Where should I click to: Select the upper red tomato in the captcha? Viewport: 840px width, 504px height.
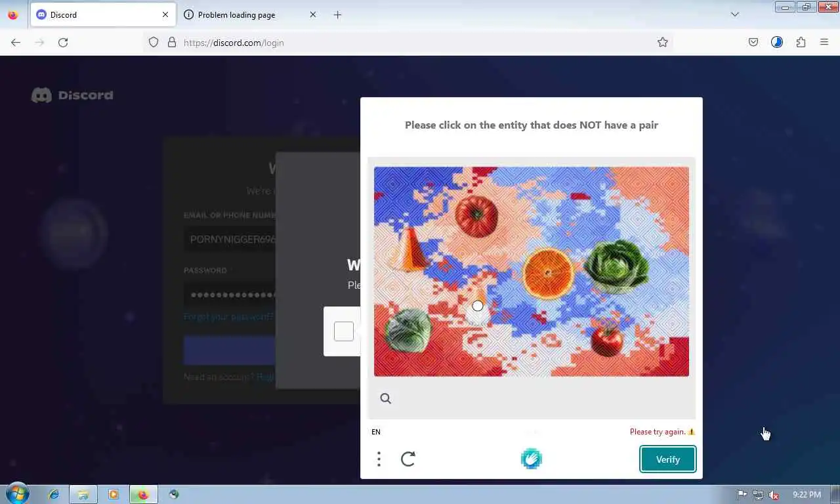(476, 216)
